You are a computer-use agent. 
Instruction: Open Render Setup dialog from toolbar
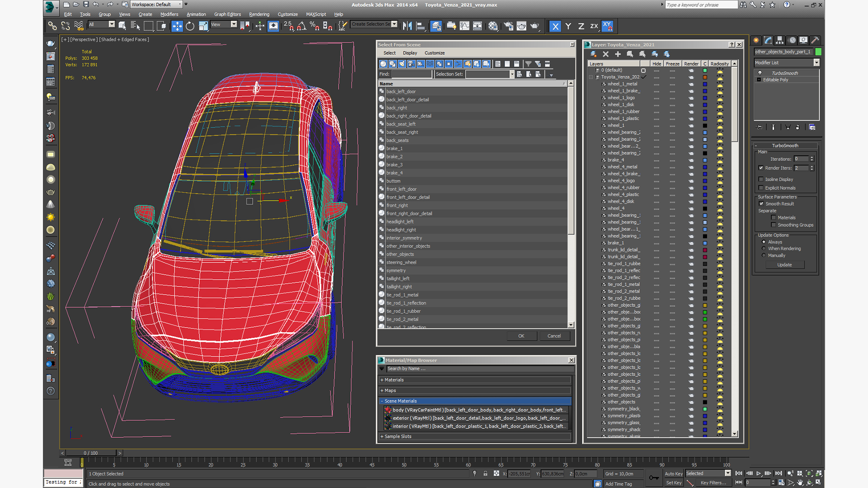point(509,26)
